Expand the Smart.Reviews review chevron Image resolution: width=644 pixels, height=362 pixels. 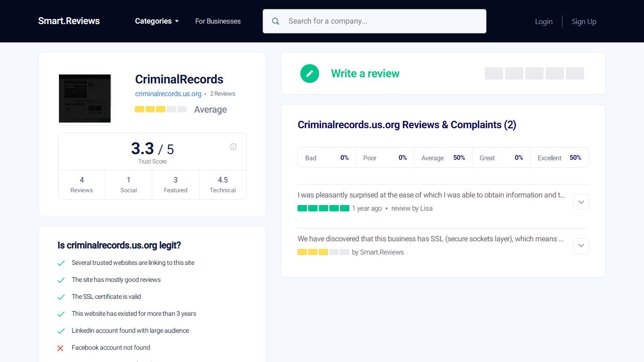pyautogui.click(x=581, y=246)
